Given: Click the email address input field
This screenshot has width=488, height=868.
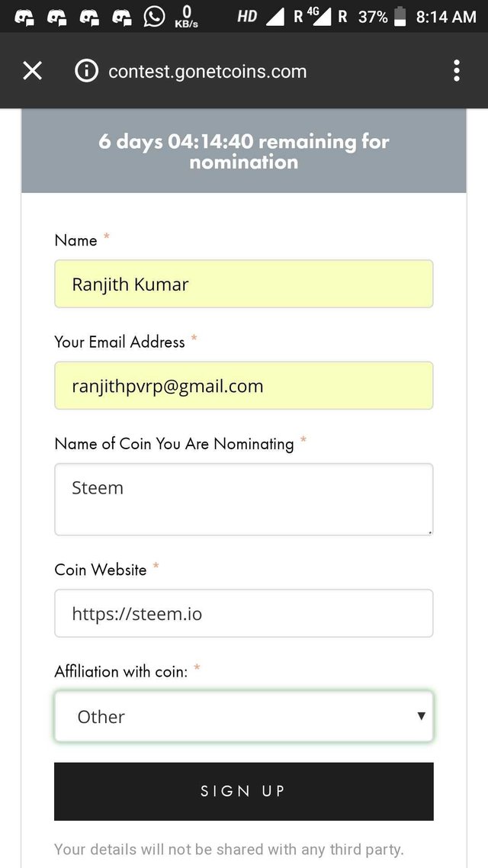Looking at the screenshot, I should (x=244, y=386).
